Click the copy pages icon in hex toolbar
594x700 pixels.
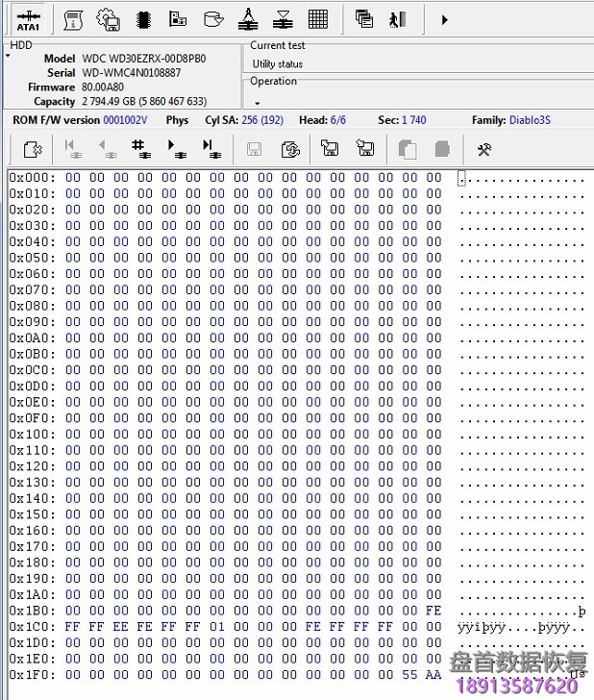tap(407, 150)
